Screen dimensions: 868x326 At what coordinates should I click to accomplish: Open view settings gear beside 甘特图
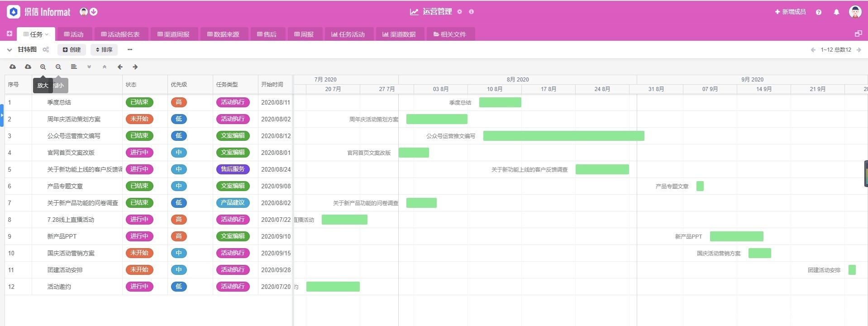click(x=46, y=50)
